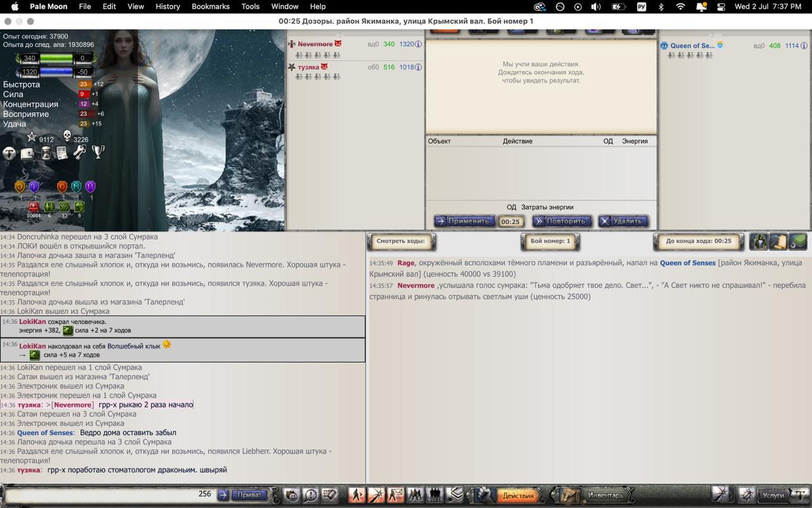Open info icon for Nevermore
Image resolution: width=812 pixels, height=508 pixels.
[x=418, y=44]
